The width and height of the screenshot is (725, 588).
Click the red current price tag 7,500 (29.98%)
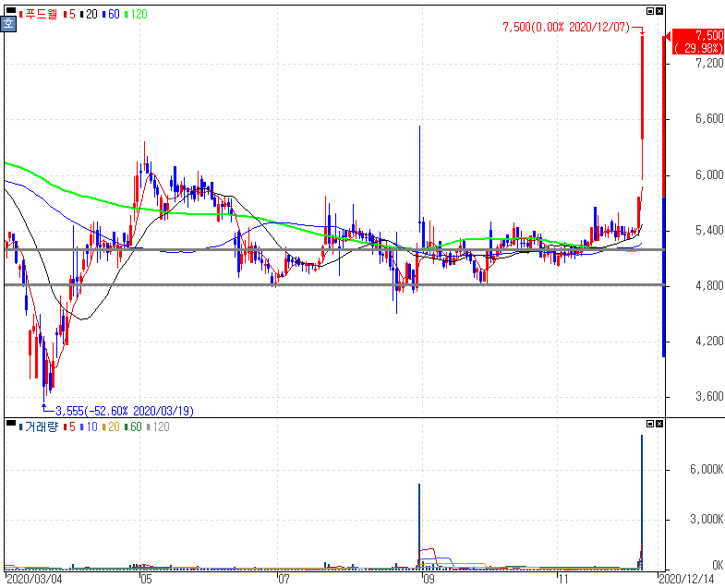(x=697, y=42)
